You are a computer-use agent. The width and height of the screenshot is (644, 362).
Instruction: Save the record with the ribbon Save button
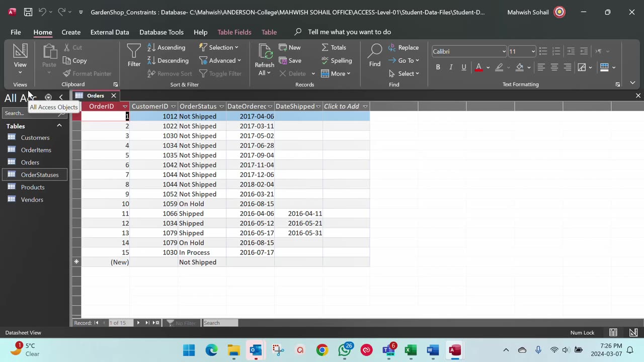click(290, 60)
